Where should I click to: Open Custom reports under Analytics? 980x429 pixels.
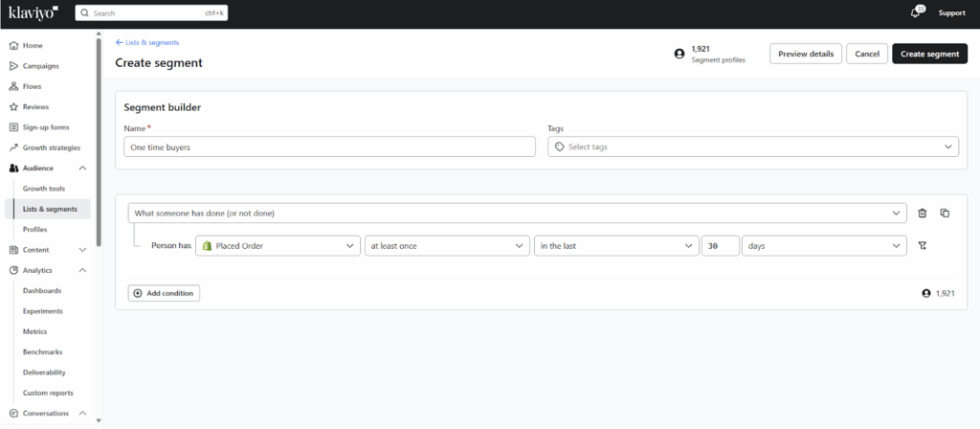coord(48,393)
